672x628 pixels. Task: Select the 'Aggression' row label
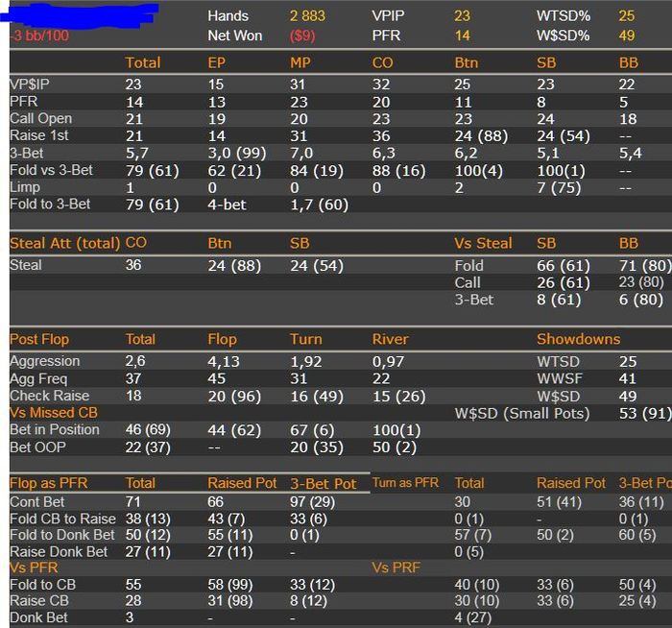click(x=45, y=361)
